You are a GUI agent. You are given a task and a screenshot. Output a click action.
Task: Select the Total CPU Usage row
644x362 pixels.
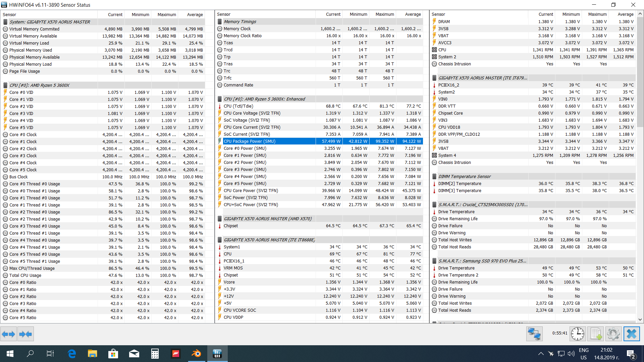(x=103, y=276)
